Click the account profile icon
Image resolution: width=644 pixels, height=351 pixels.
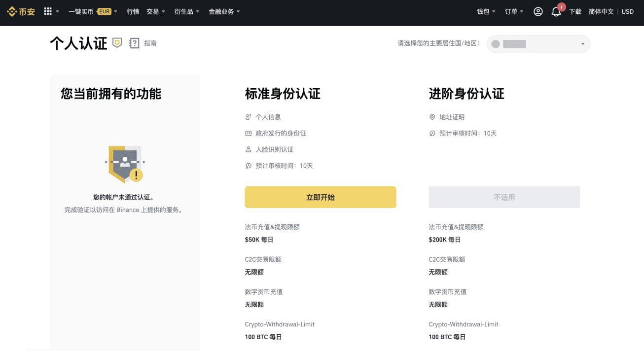point(537,11)
